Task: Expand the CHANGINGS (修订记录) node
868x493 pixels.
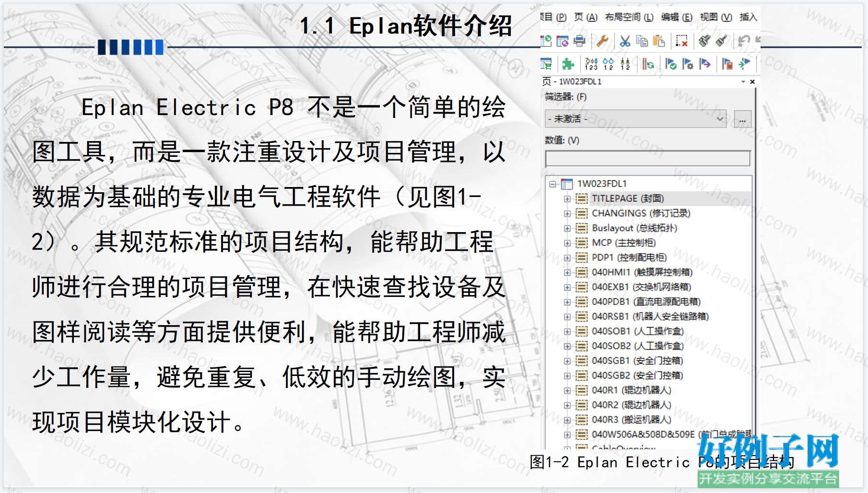Action: coord(567,214)
